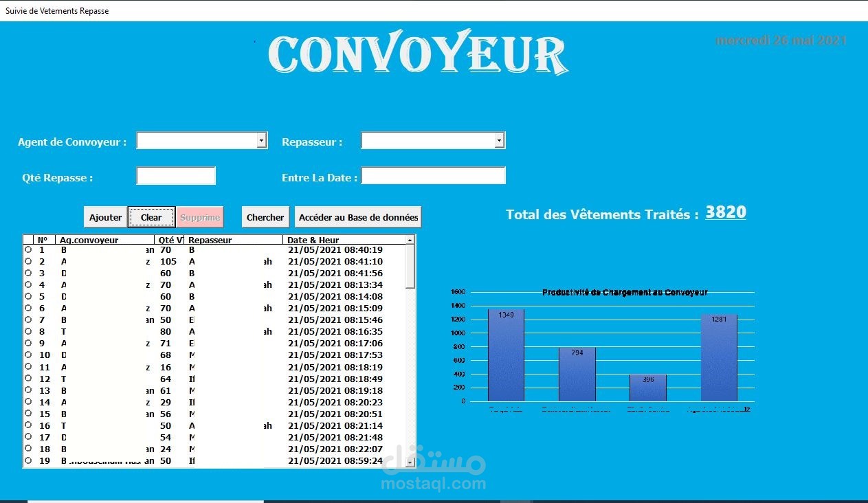Click the list scroll down arrow

(410, 463)
